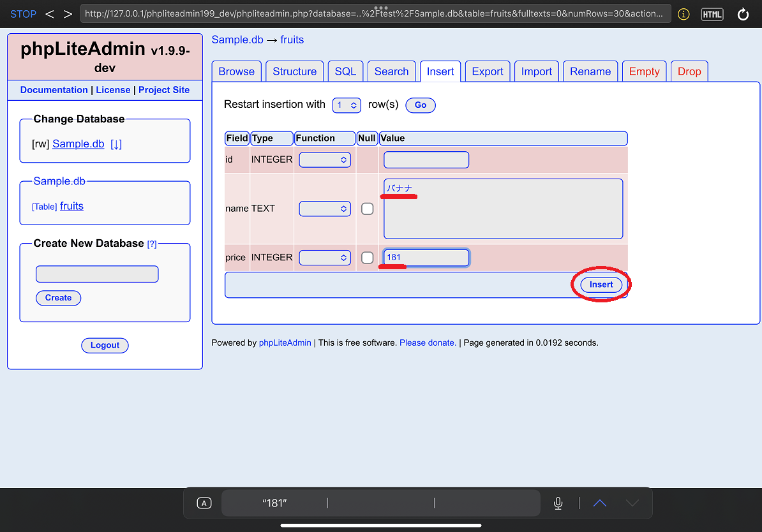The width and height of the screenshot is (762, 532).
Task: Open the Search tab
Action: (x=391, y=71)
